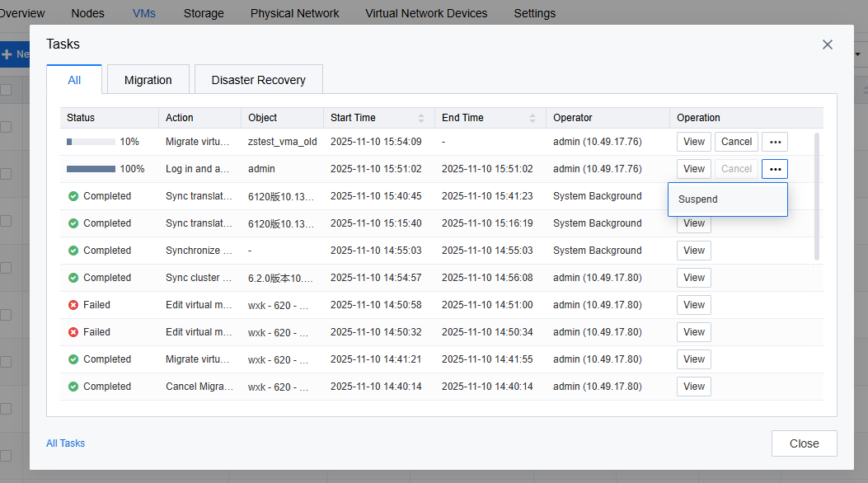
Task: Open Physical Network in top navigation
Action: click(x=294, y=13)
